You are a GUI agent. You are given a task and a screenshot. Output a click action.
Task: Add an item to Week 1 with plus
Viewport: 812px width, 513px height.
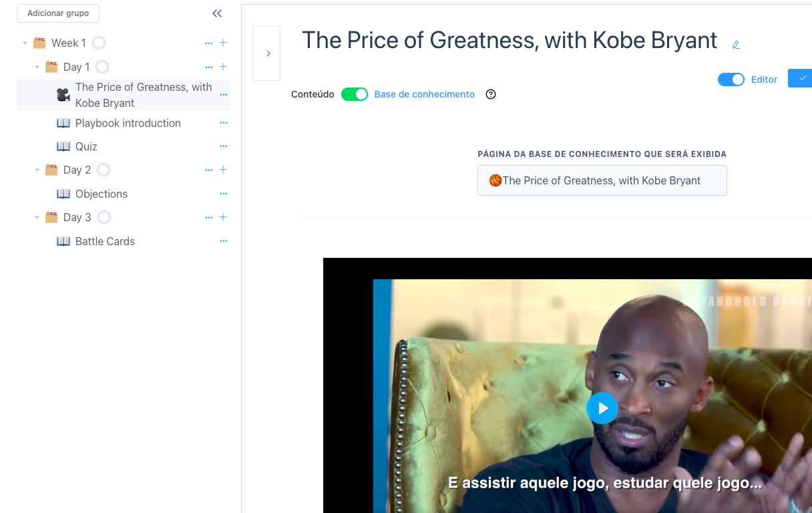[x=223, y=43]
